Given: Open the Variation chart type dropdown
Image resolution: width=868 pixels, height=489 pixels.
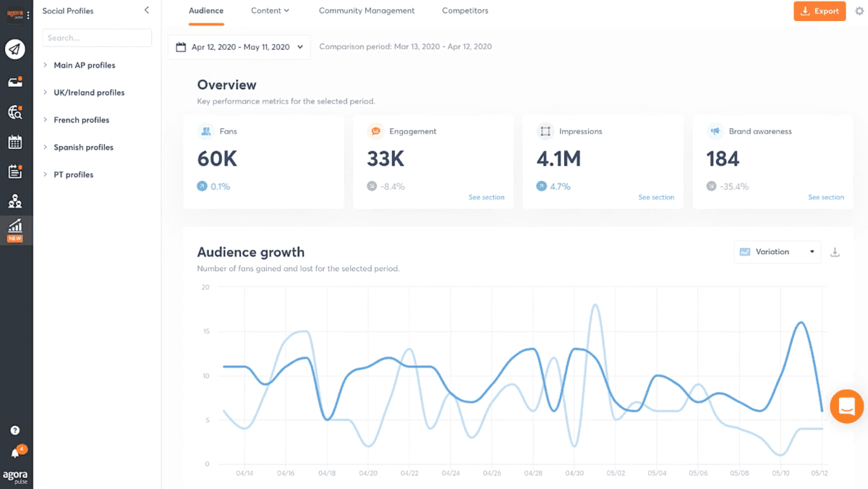Looking at the screenshot, I should [778, 252].
